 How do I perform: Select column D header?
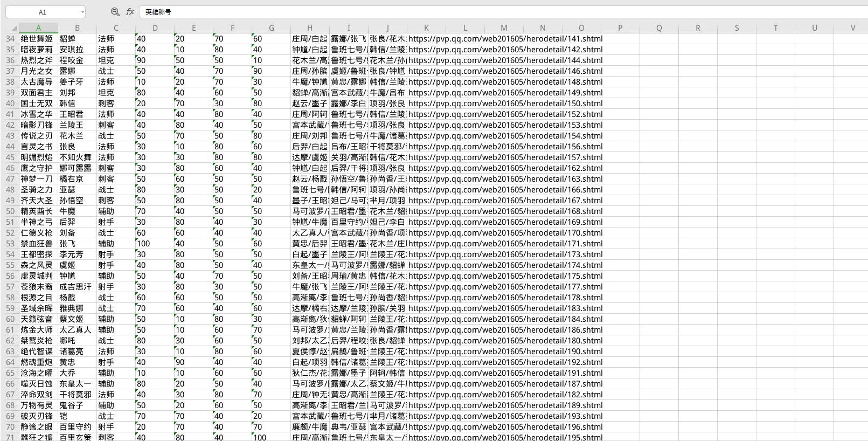[x=155, y=28]
